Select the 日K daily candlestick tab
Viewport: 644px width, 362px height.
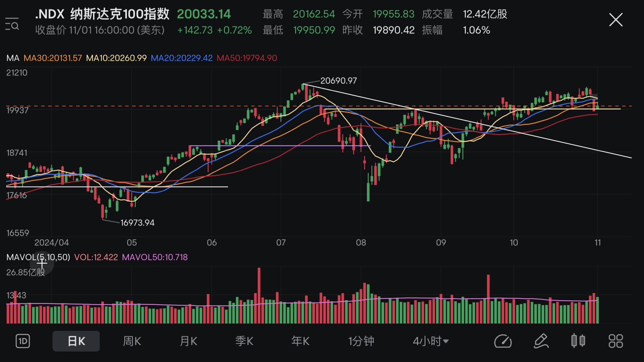click(x=76, y=341)
